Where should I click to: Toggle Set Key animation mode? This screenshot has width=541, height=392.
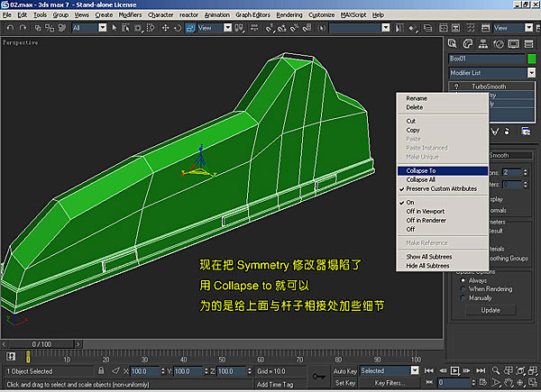pyautogui.click(x=344, y=383)
